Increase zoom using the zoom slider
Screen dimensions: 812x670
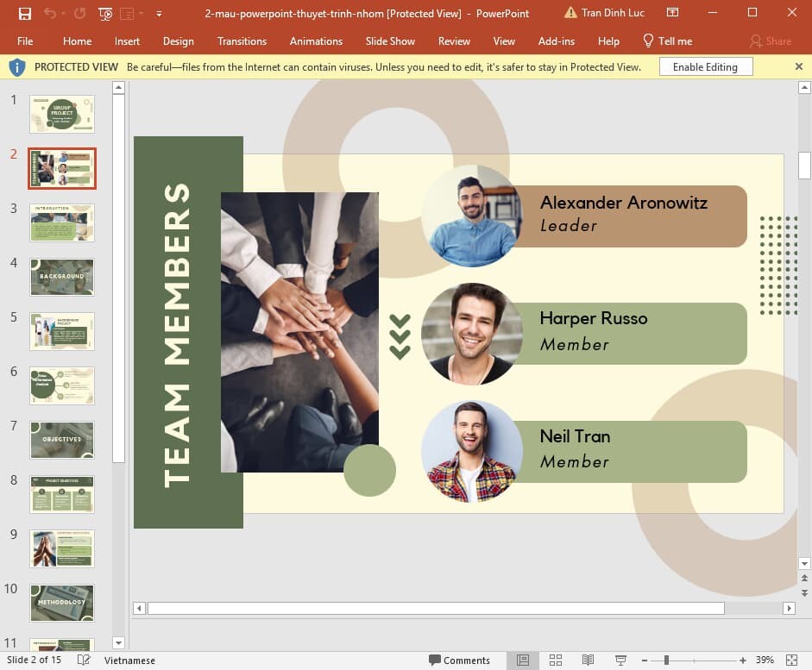740,660
